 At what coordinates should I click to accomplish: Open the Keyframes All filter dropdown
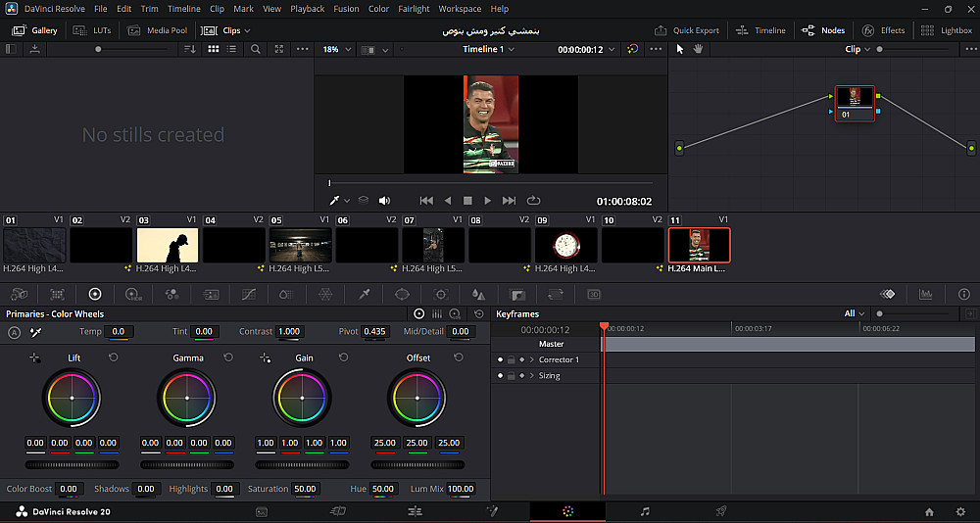[855, 314]
